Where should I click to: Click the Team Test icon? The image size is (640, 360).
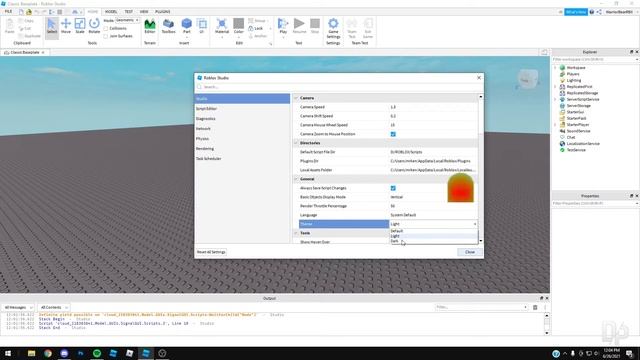point(352,28)
